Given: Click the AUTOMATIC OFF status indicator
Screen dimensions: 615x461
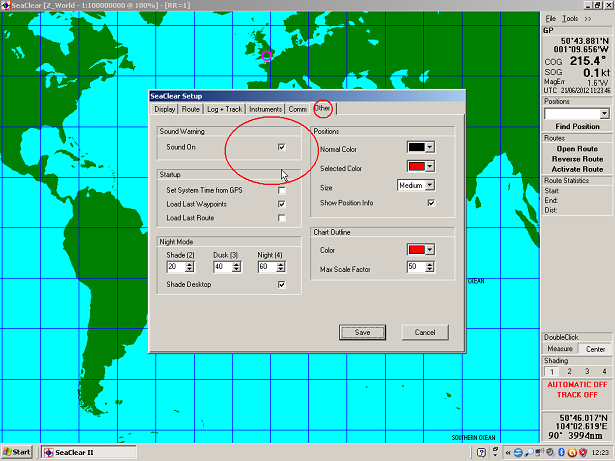Looking at the screenshot, I should coord(577,385).
